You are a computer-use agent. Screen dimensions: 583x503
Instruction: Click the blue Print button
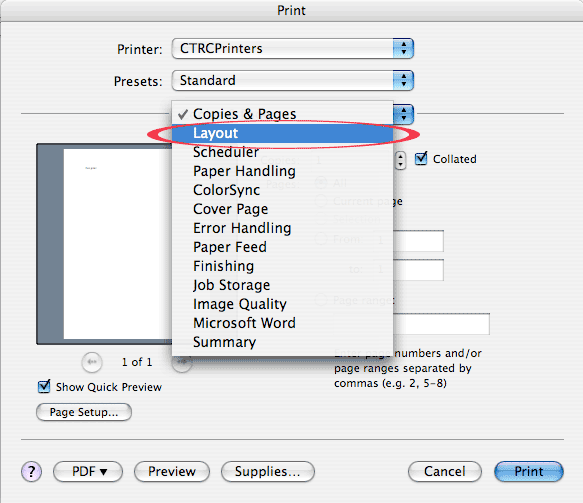coord(529,471)
